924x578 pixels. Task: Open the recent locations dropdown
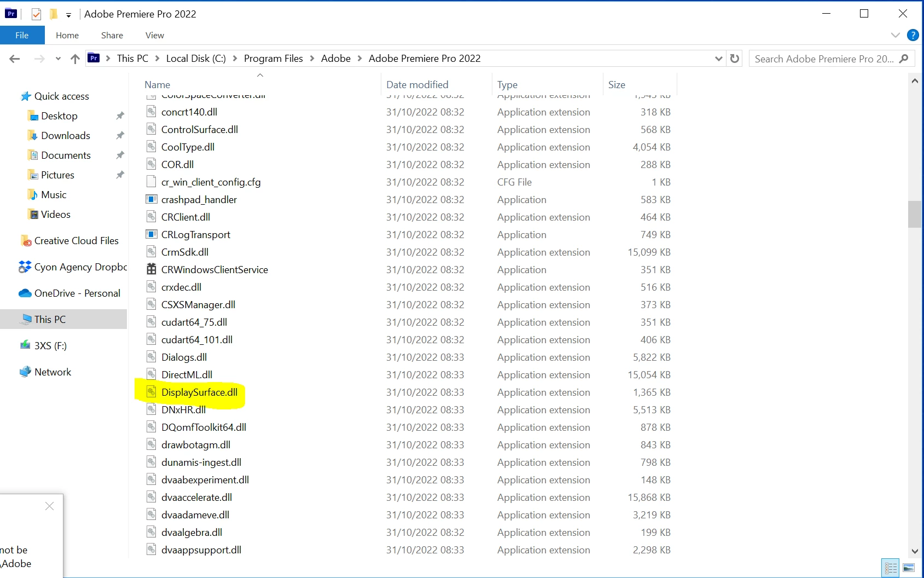click(x=58, y=59)
